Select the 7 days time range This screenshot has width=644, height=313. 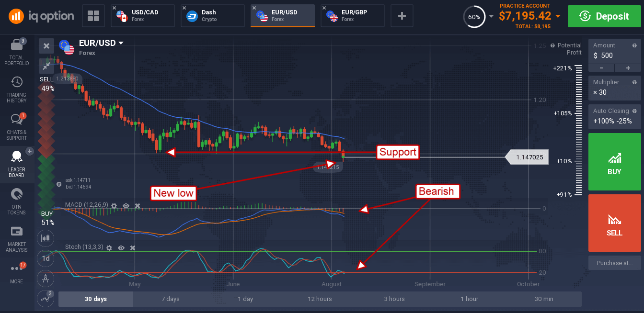point(171,299)
